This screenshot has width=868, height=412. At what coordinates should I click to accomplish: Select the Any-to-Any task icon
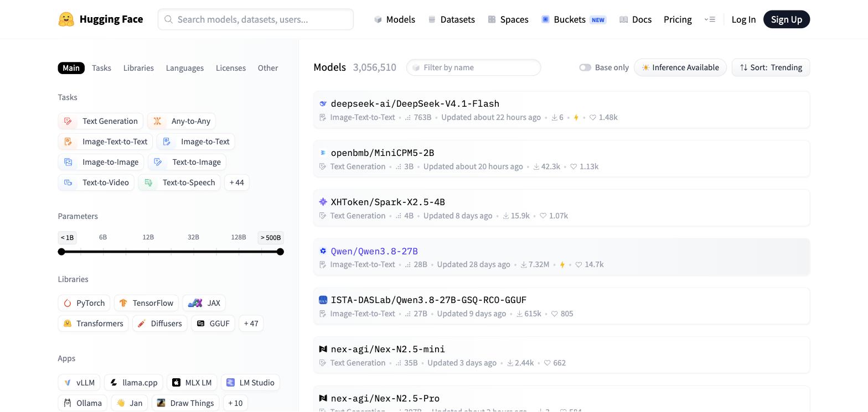157,121
